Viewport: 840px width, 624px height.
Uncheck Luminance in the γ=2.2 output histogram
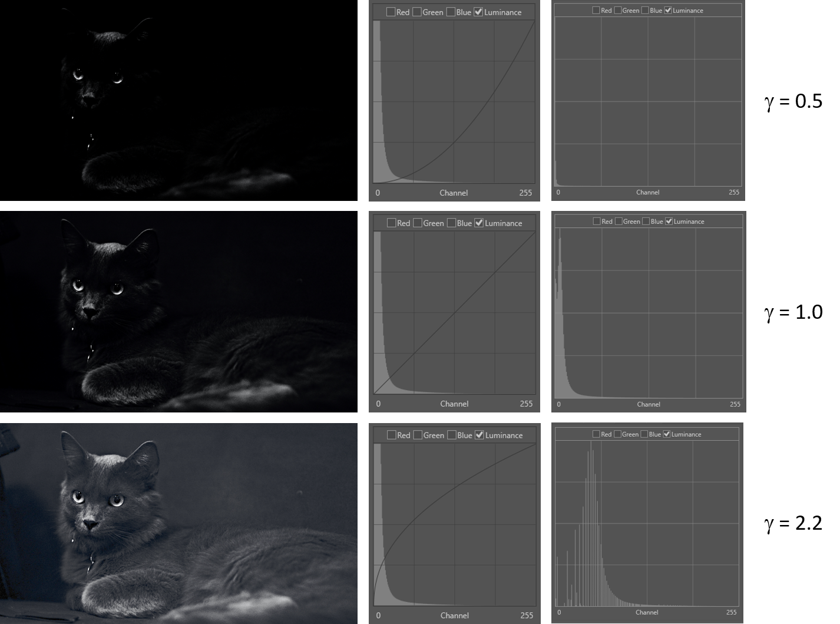tap(666, 434)
